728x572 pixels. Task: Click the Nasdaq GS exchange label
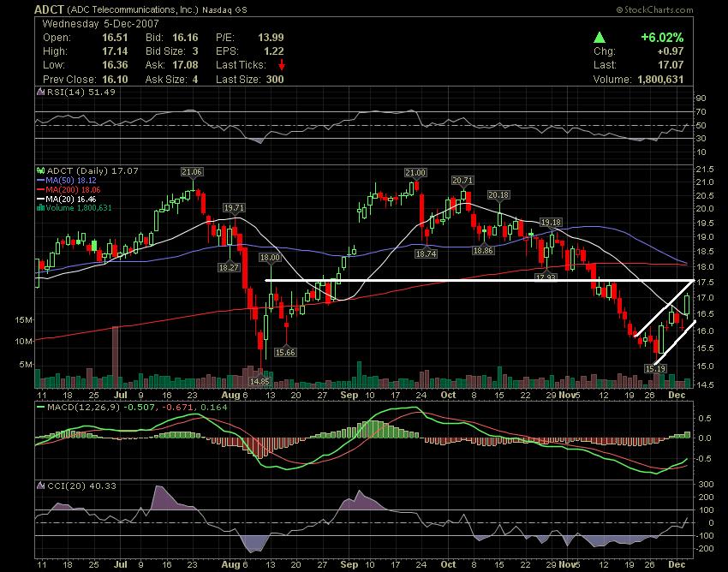[224, 9]
